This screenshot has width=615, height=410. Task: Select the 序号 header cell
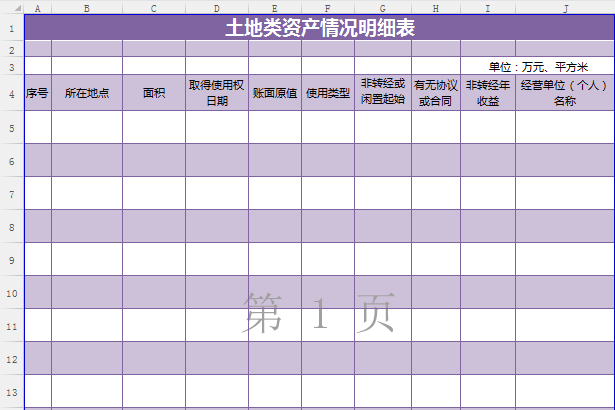point(37,93)
